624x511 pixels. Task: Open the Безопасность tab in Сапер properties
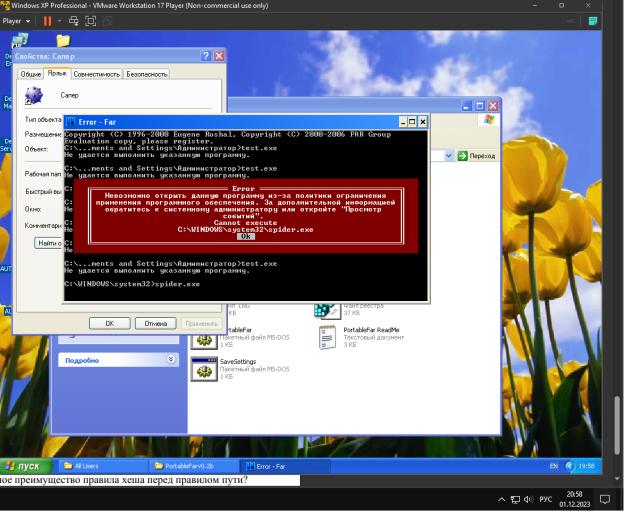tap(146, 74)
